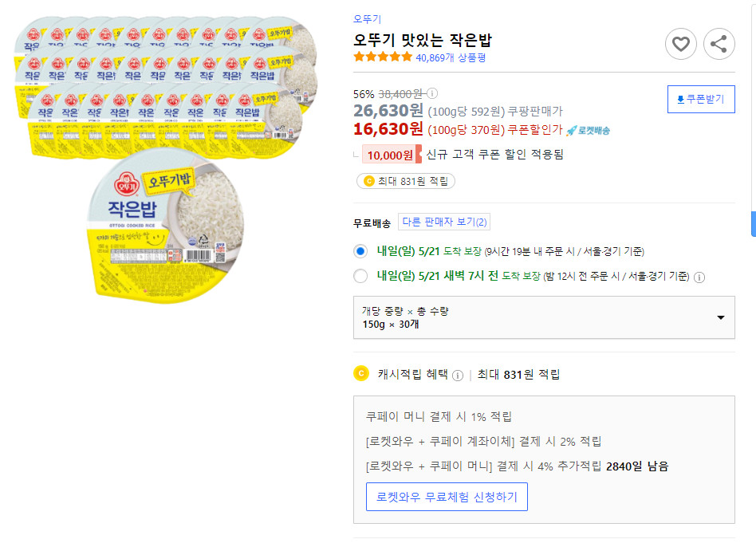
Task: Click the heart wishlist icon
Action: pyautogui.click(x=680, y=44)
